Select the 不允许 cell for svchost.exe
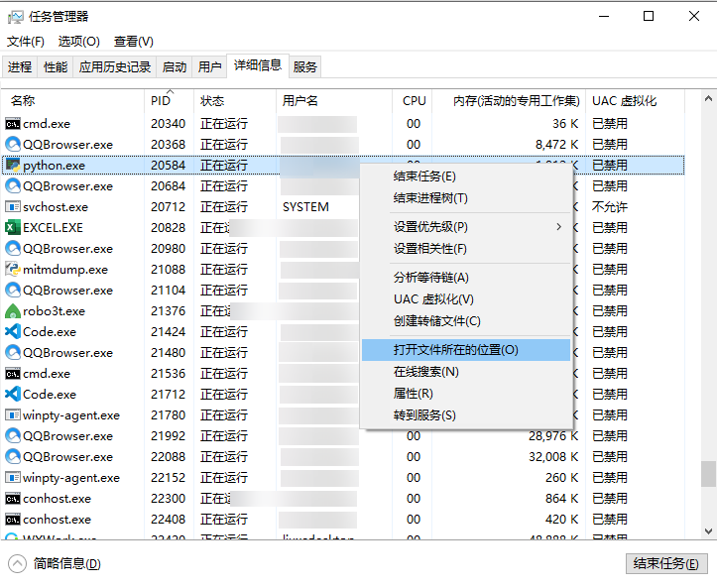This screenshot has width=717, height=588. (610, 207)
